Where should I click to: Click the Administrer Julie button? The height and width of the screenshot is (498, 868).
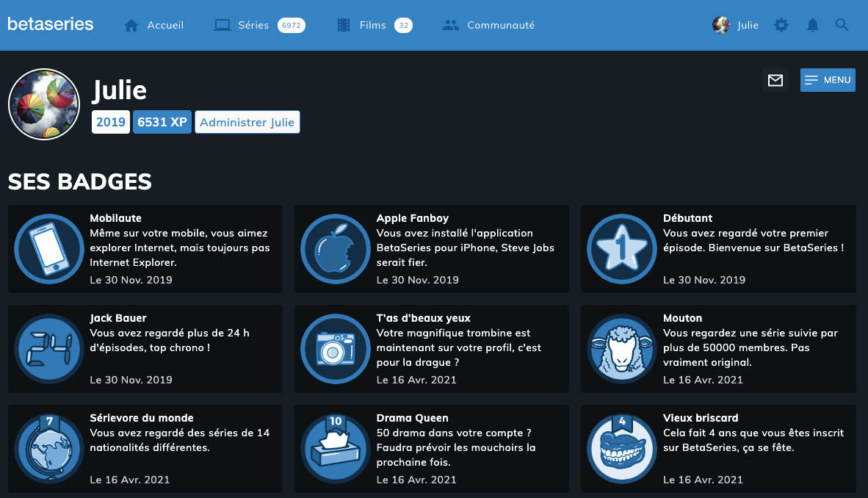click(247, 122)
